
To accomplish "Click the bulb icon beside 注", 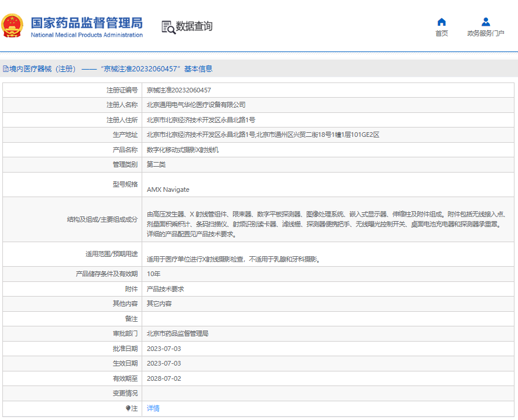I will coord(128,408).
